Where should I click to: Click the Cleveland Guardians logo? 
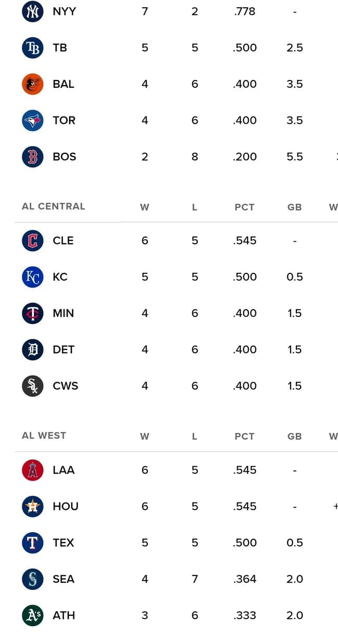[32, 241]
